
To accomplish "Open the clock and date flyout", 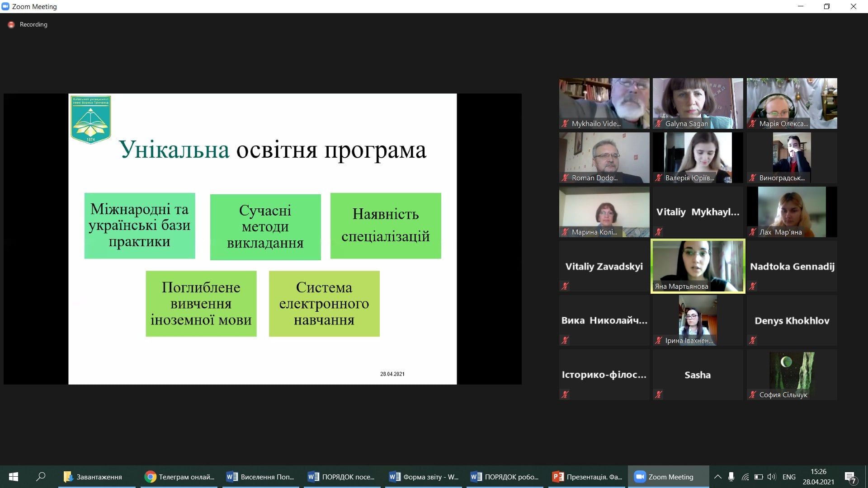I will click(818, 477).
